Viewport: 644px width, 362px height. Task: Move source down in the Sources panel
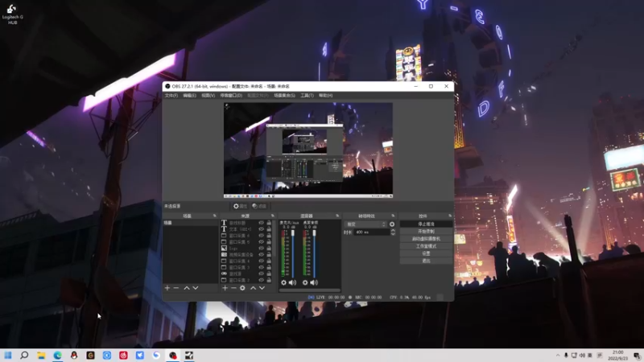(x=262, y=288)
